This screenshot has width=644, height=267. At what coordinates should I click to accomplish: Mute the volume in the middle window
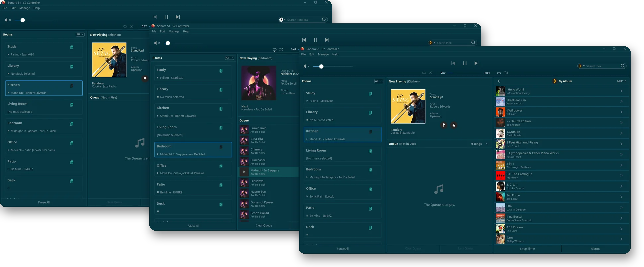156,43
